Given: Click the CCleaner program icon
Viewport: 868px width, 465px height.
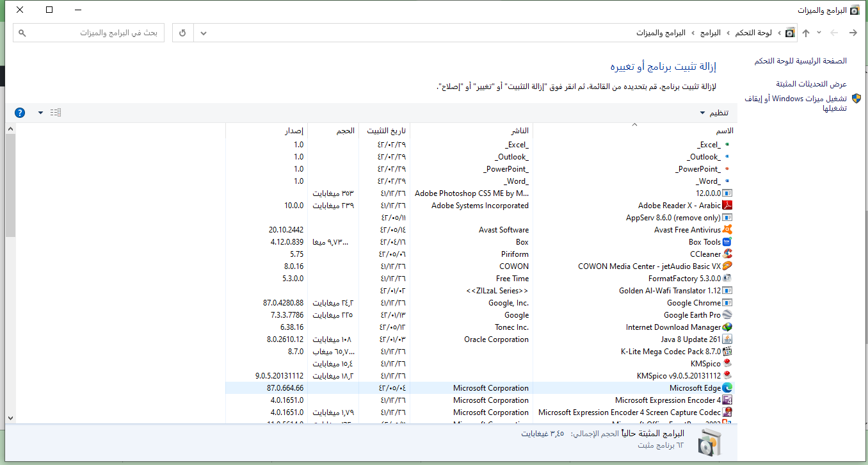Looking at the screenshot, I should click(x=727, y=254).
